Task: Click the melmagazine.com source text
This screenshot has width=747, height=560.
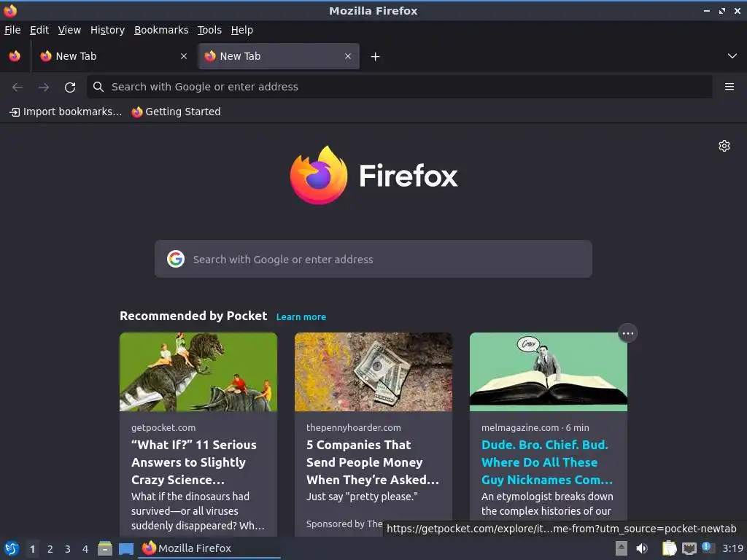Action: 519,427
